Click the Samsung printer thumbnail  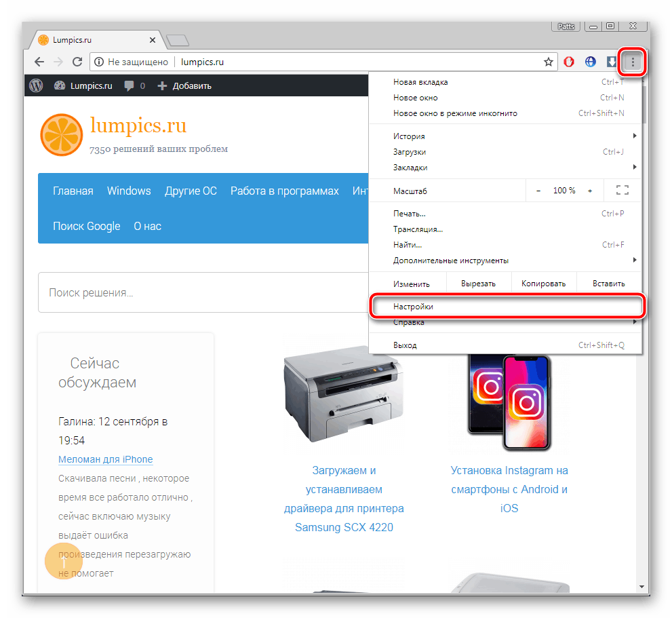[344, 393]
